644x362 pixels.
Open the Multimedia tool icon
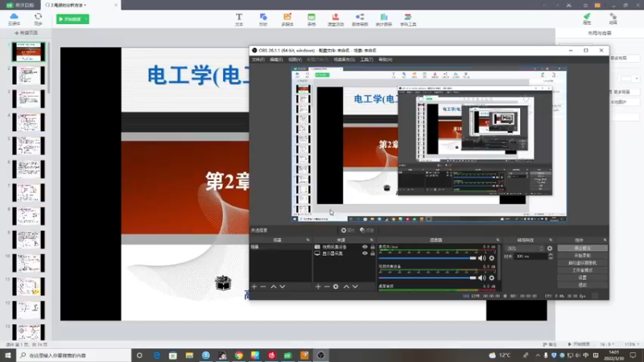coord(287,19)
